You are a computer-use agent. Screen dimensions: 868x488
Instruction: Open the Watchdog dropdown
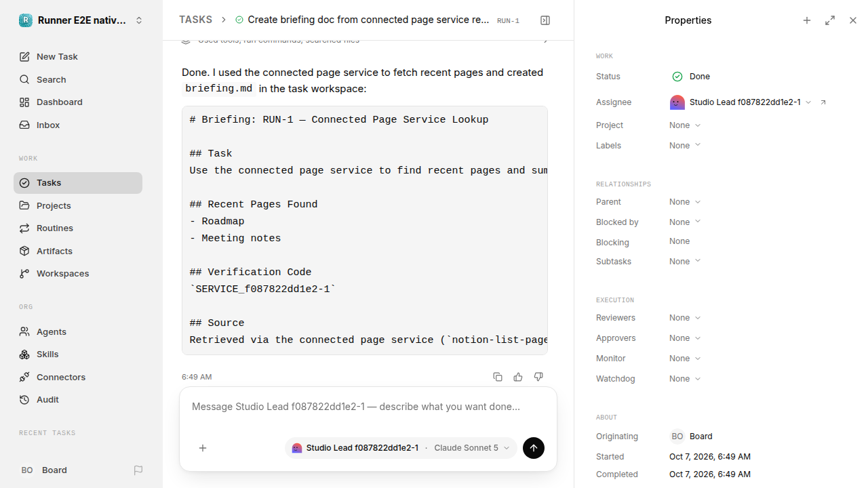coord(685,379)
